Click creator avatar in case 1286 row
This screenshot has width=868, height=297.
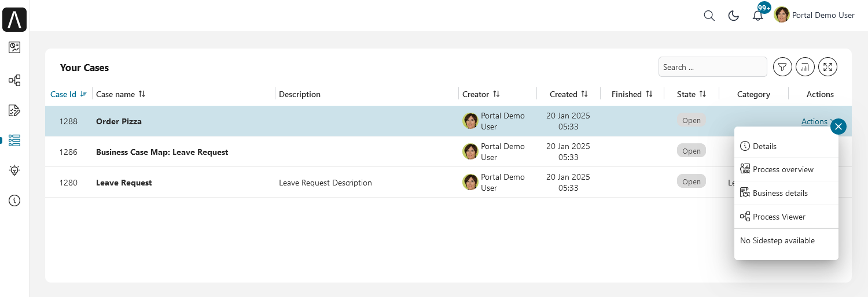tap(470, 151)
